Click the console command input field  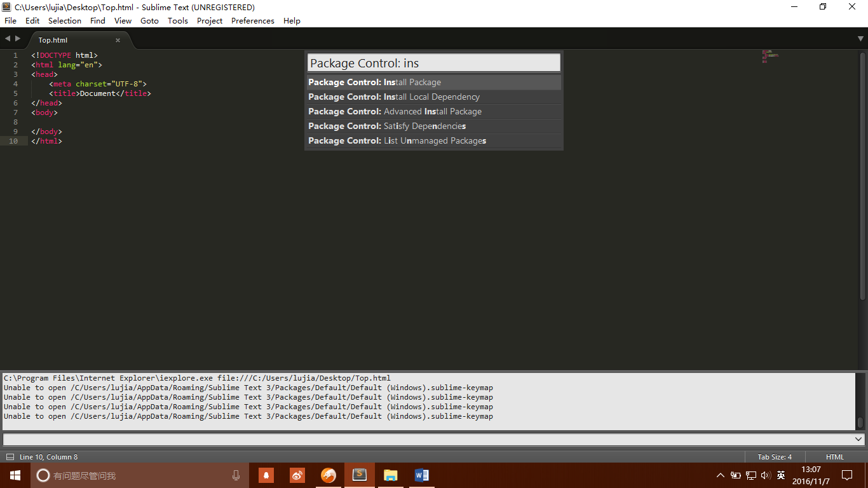pyautogui.click(x=428, y=439)
